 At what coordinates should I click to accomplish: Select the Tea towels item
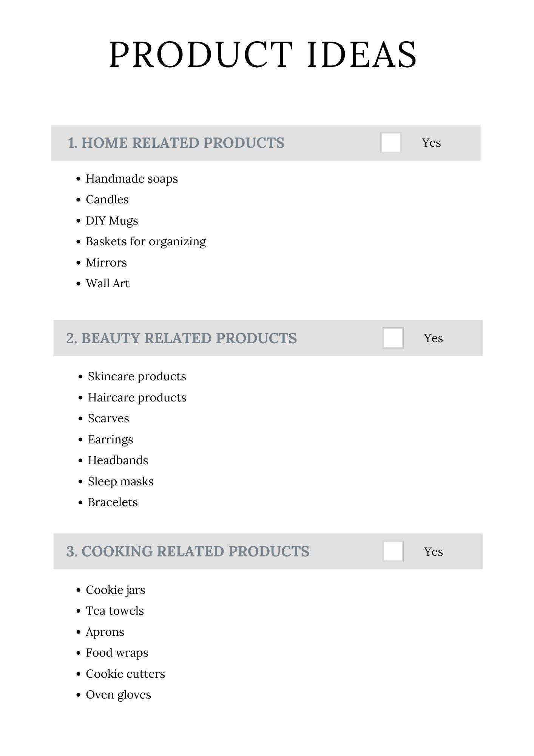115,611
